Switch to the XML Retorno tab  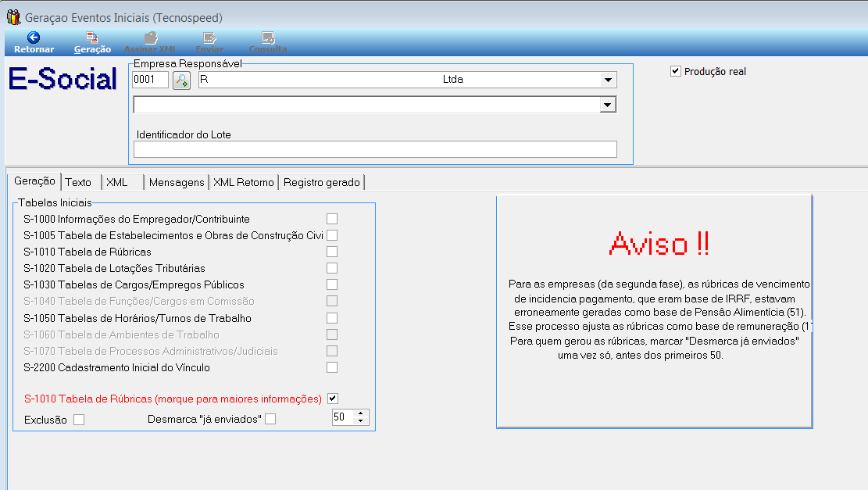point(243,182)
